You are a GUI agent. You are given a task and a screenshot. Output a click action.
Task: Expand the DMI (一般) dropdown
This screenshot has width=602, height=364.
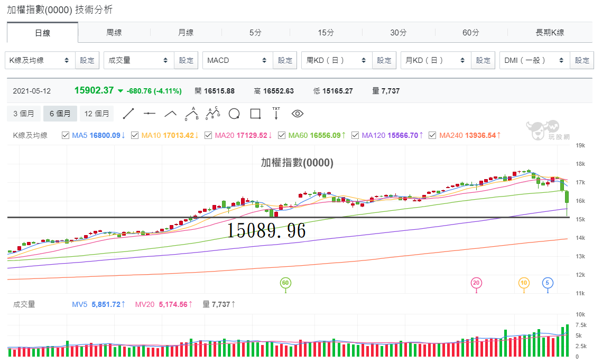click(x=535, y=60)
